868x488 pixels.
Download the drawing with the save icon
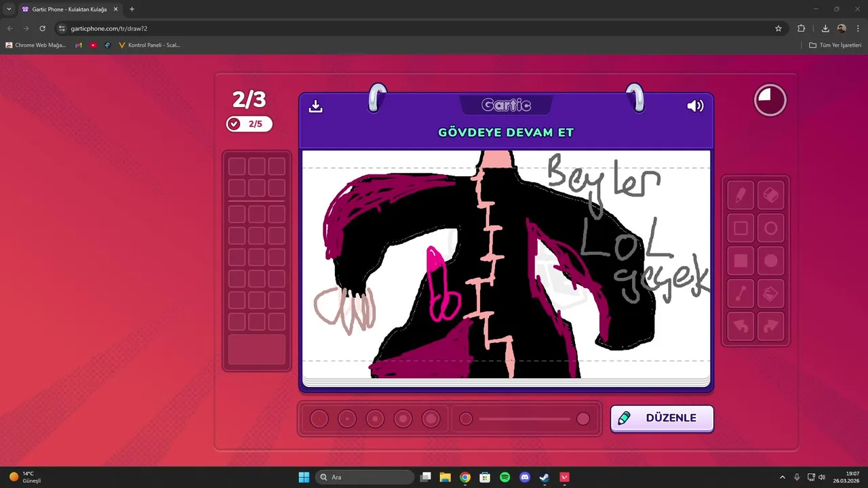[315, 106]
